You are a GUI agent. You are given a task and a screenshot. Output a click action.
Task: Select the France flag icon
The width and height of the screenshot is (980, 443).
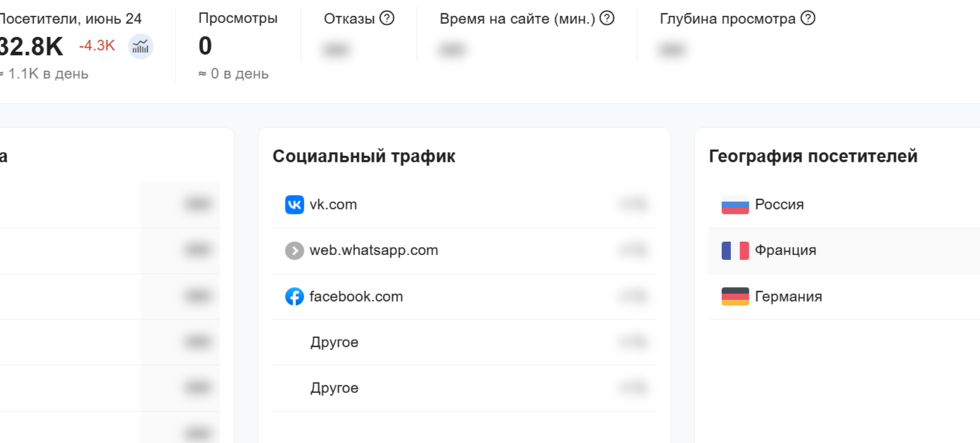click(x=734, y=250)
